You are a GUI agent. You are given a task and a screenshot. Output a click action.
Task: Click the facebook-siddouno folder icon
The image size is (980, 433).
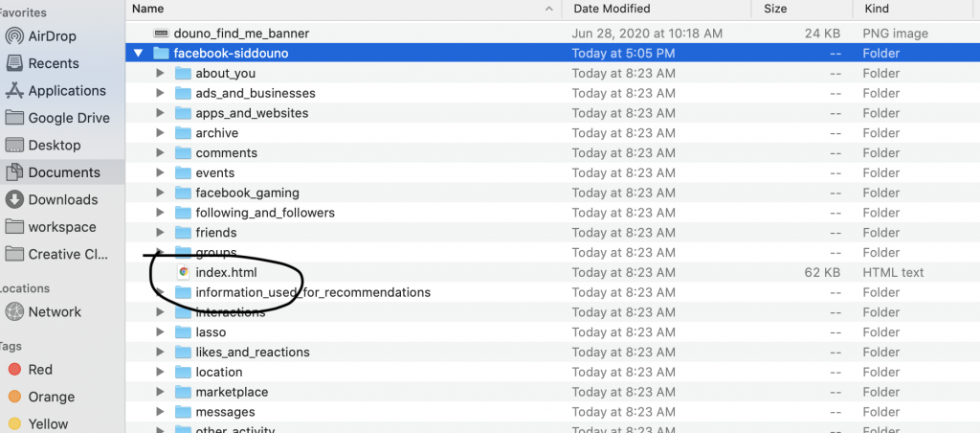point(161,54)
